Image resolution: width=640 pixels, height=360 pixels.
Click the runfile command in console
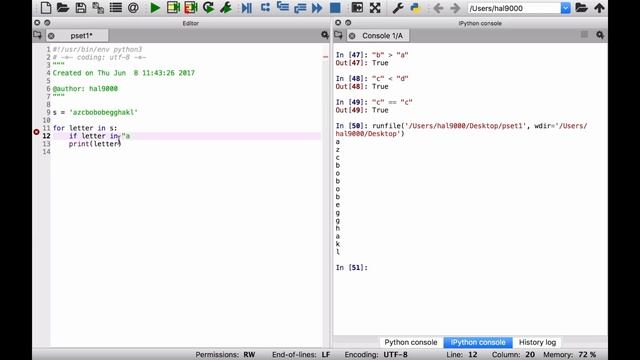coord(461,130)
